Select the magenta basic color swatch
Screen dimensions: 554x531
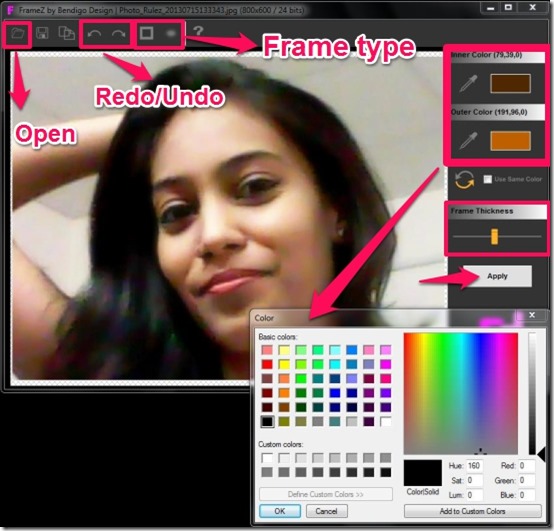(385, 364)
